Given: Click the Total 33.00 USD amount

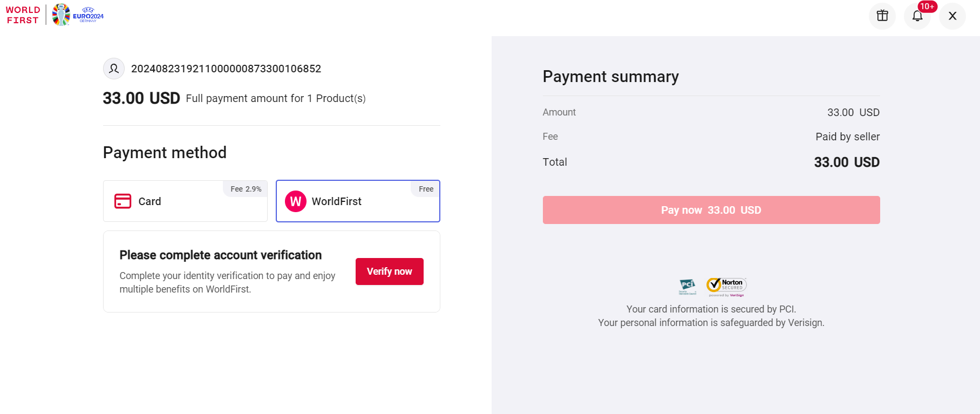Looking at the screenshot, I should (x=846, y=162).
